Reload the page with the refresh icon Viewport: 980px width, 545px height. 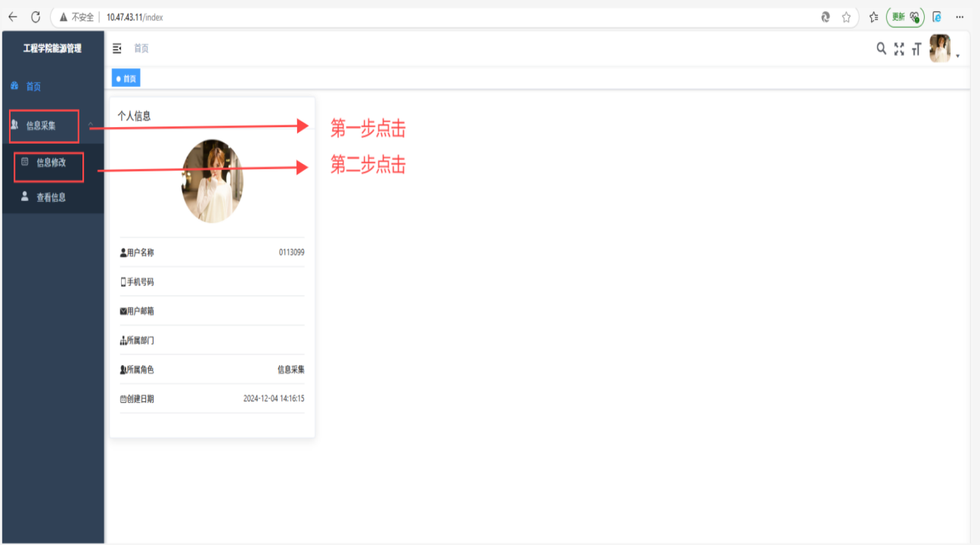[36, 17]
